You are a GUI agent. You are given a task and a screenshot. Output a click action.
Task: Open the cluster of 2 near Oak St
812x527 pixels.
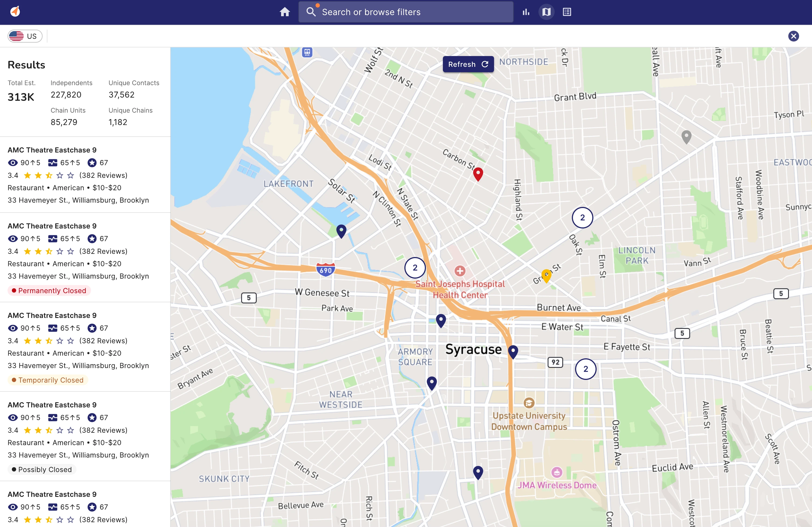pyautogui.click(x=582, y=217)
